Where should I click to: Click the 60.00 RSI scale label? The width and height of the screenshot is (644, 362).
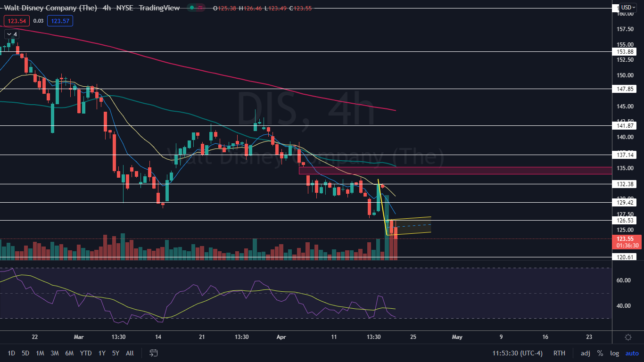tap(623, 280)
